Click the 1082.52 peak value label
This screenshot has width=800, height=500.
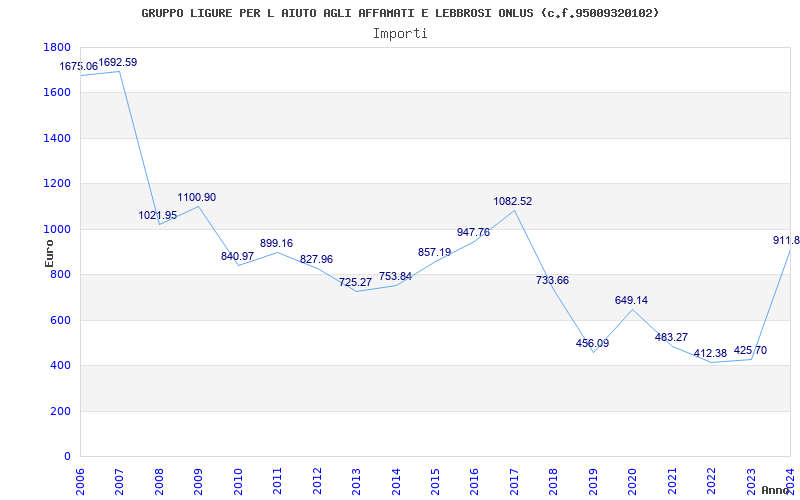513,201
